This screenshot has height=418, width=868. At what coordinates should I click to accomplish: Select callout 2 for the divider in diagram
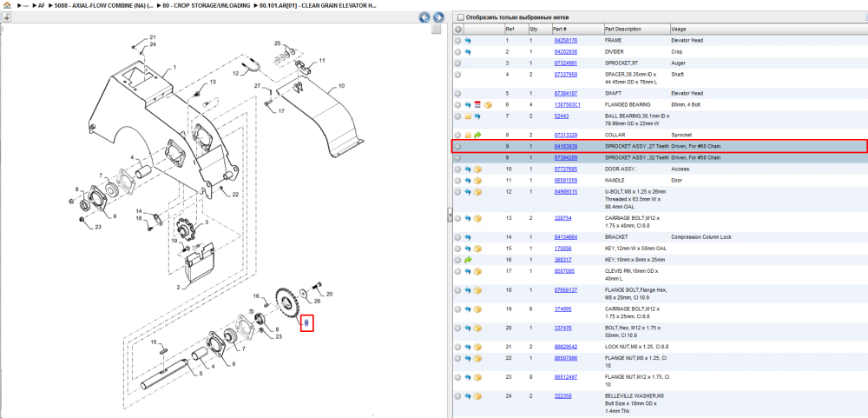point(180,288)
